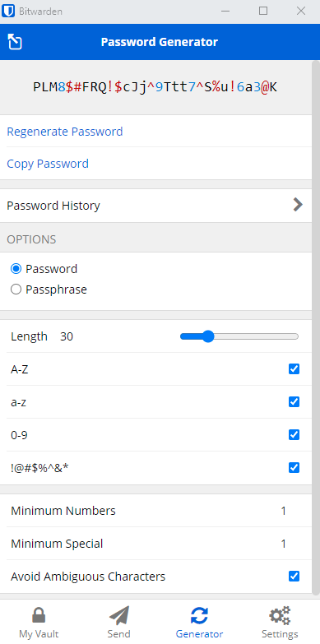Open My Vault lock icon tab
The width and height of the screenshot is (320, 644).
click(x=39, y=623)
